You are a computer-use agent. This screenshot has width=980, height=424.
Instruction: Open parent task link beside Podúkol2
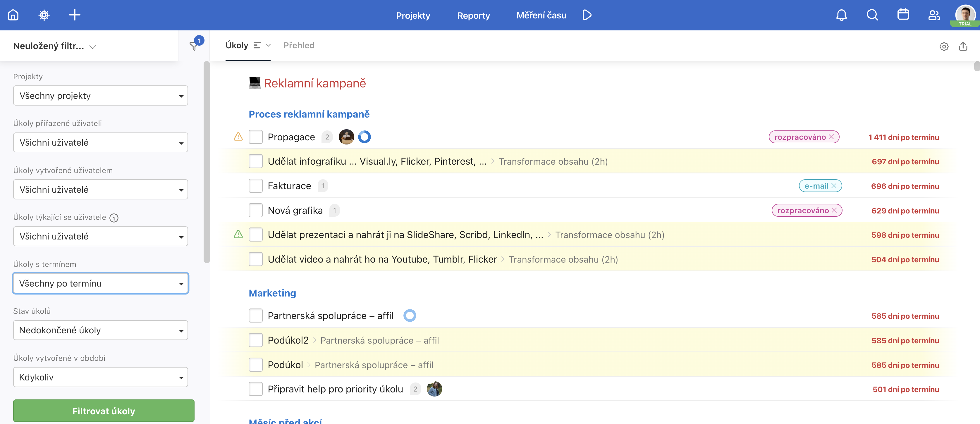(x=380, y=340)
